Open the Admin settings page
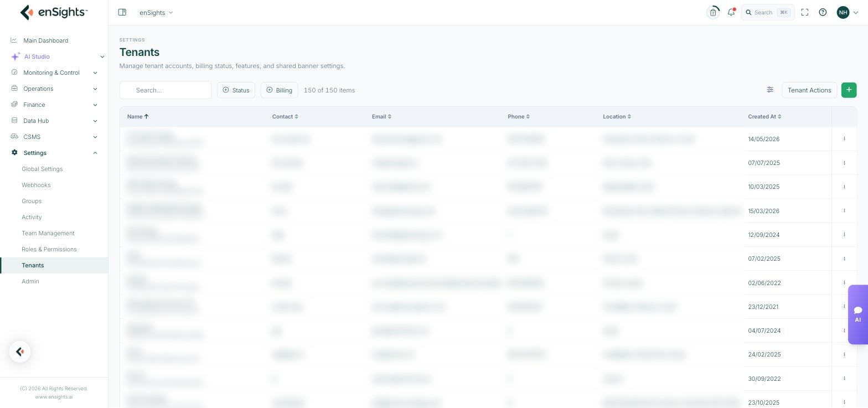The image size is (868, 408). click(x=30, y=281)
